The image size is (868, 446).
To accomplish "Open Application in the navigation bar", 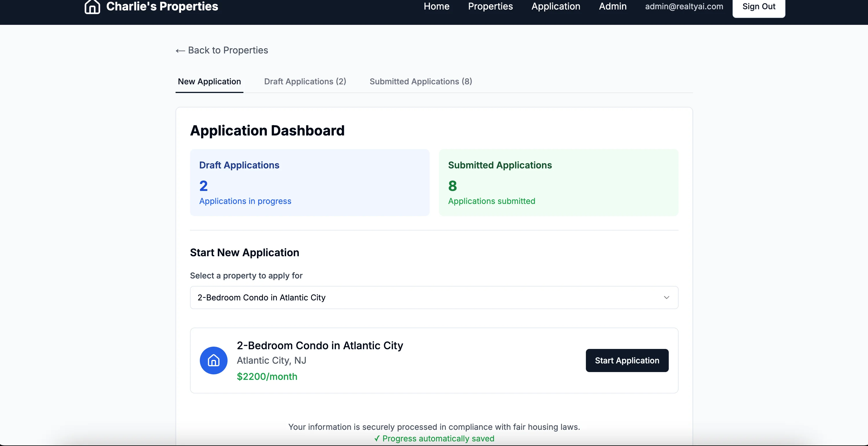I will point(556,6).
